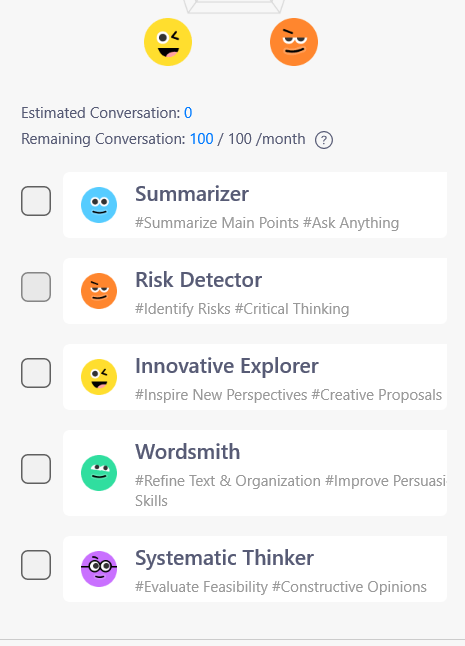Click the yellow Innovative Explorer face icon

click(x=99, y=377)
